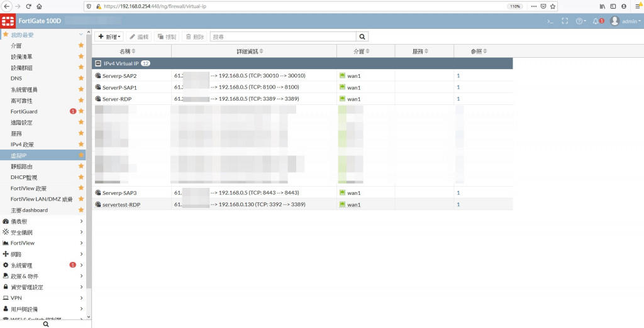
Task: Open IPv4 政策 from the favorites menu
Action: [22, 145]
